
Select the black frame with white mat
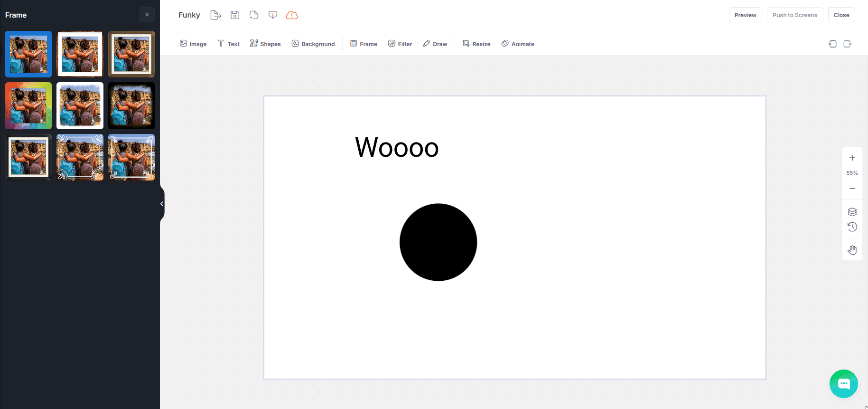28,157
